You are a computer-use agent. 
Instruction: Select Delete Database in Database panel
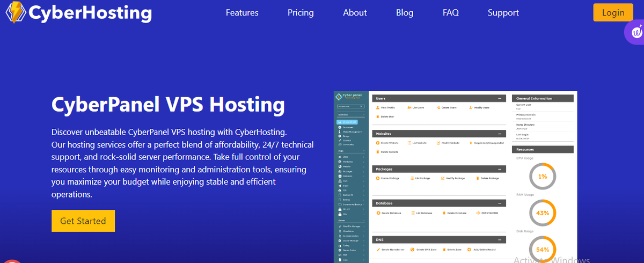pyautogui.click(x=455, y=213)
